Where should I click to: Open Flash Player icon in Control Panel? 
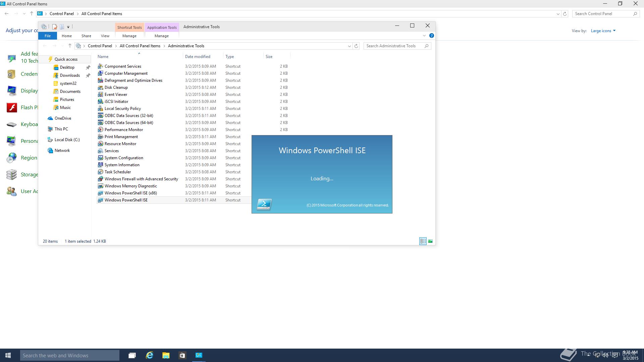[12, 108]
